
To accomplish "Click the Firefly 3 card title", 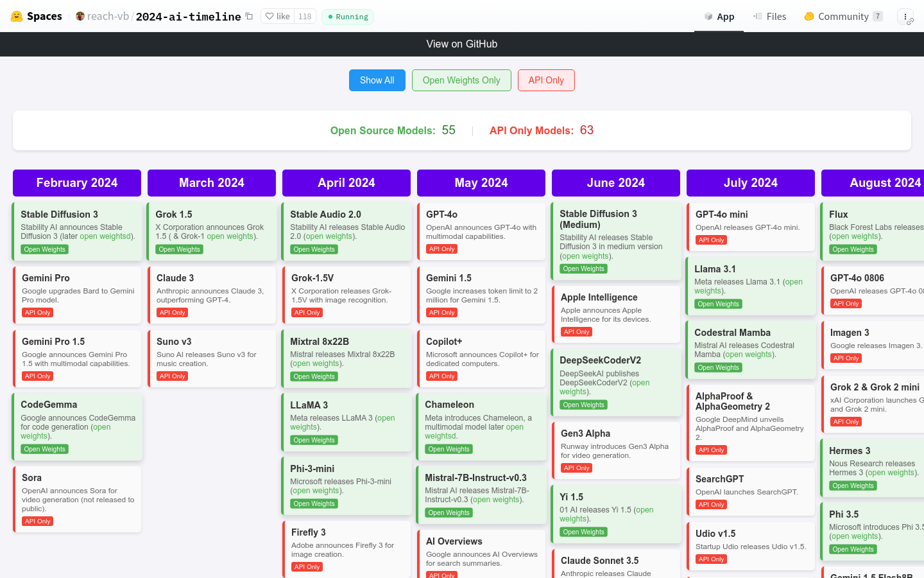I will coord(309,532).
